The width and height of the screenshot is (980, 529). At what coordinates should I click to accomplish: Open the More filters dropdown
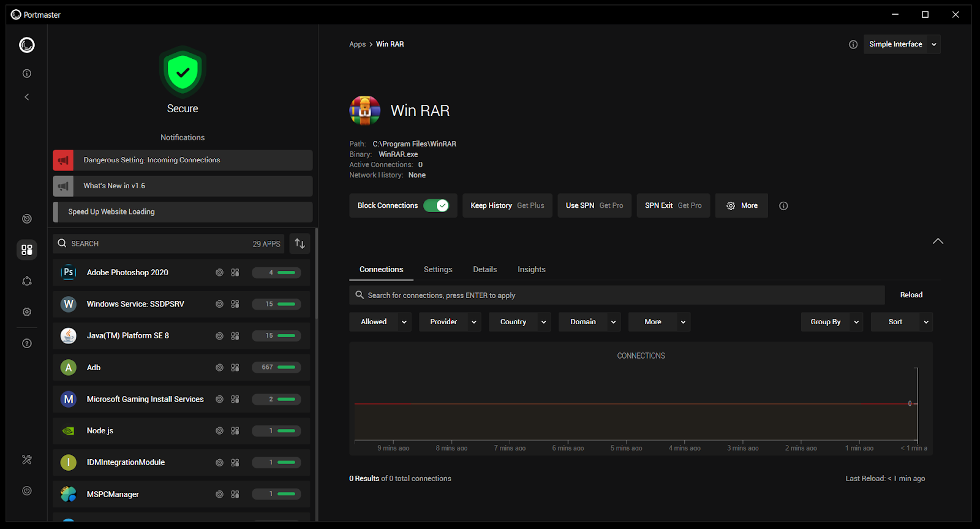[660, 322]
